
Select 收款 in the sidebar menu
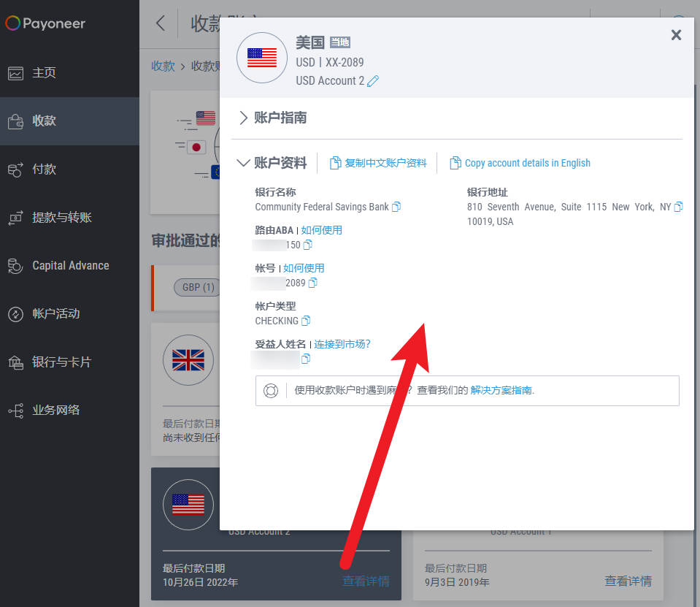click(x=69, y=121)
